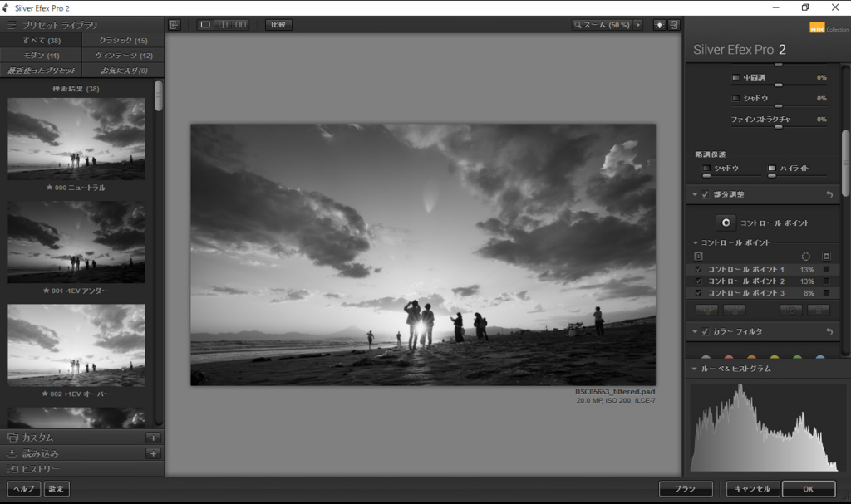Select split preview view mode

[223, 25]
